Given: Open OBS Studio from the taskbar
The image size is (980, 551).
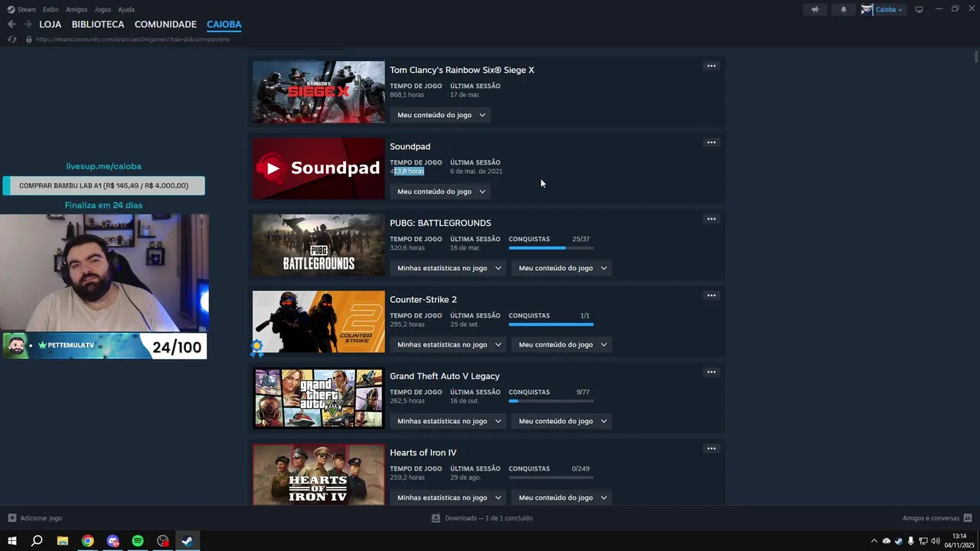Looking at the screenshot, I should pyautogui.click(x=163, y=541).
